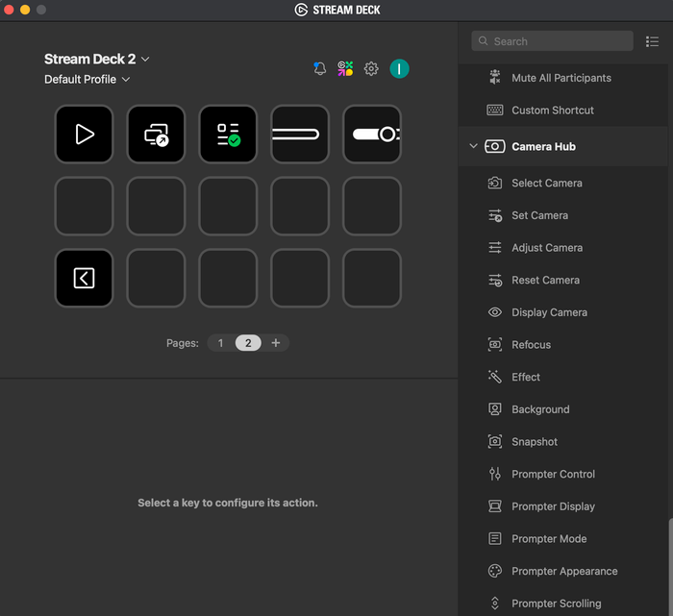Click the teal user profile avatar
Image resolution: width=673 pixels, height=616 pixels.
click(x=399, y=68)
